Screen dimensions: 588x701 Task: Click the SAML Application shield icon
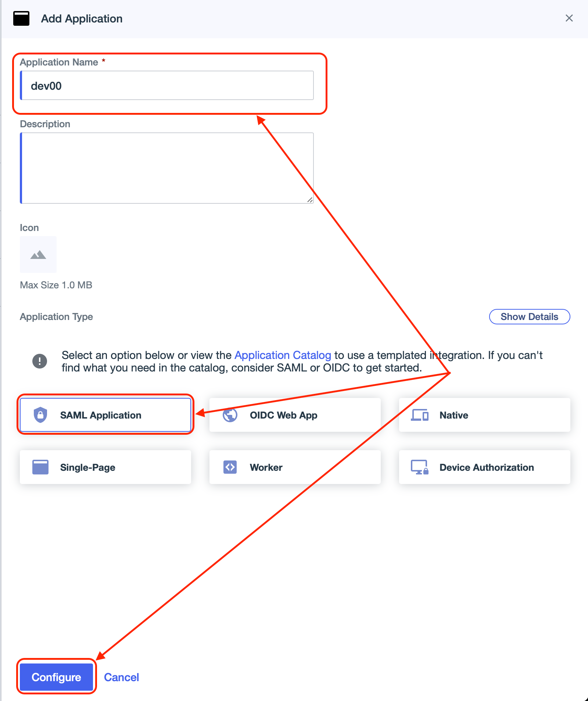40,415
